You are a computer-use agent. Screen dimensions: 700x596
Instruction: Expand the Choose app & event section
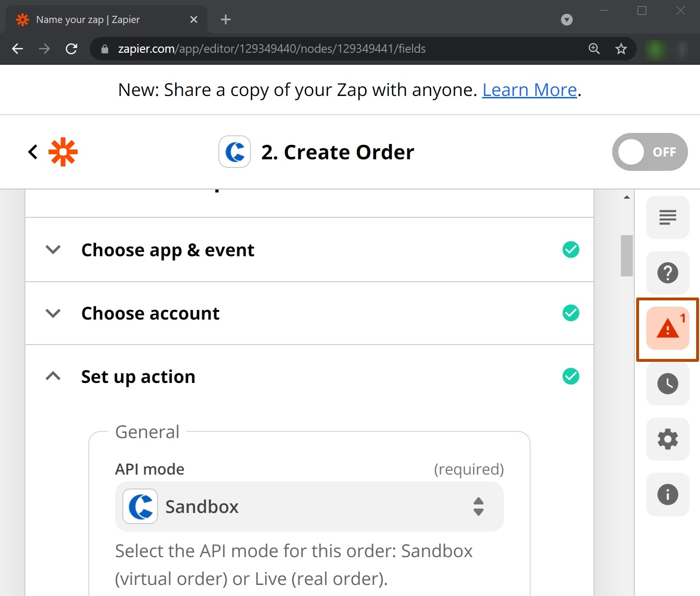53,250
